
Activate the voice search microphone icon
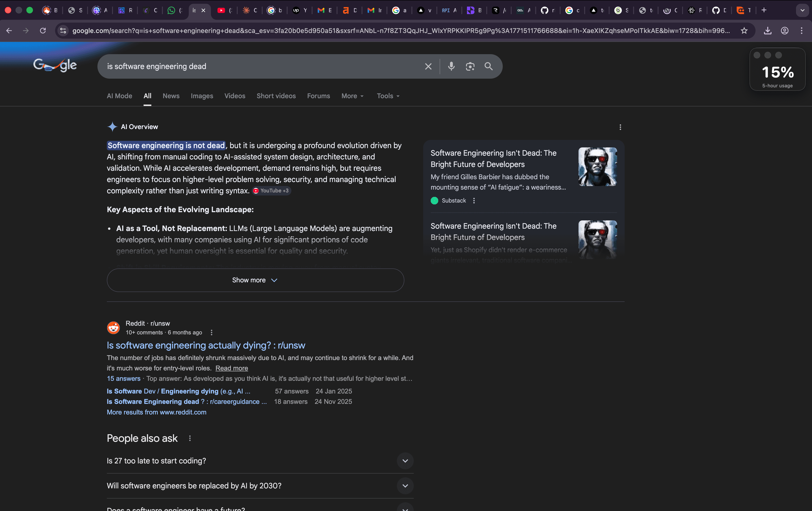(x=451, y=66)
